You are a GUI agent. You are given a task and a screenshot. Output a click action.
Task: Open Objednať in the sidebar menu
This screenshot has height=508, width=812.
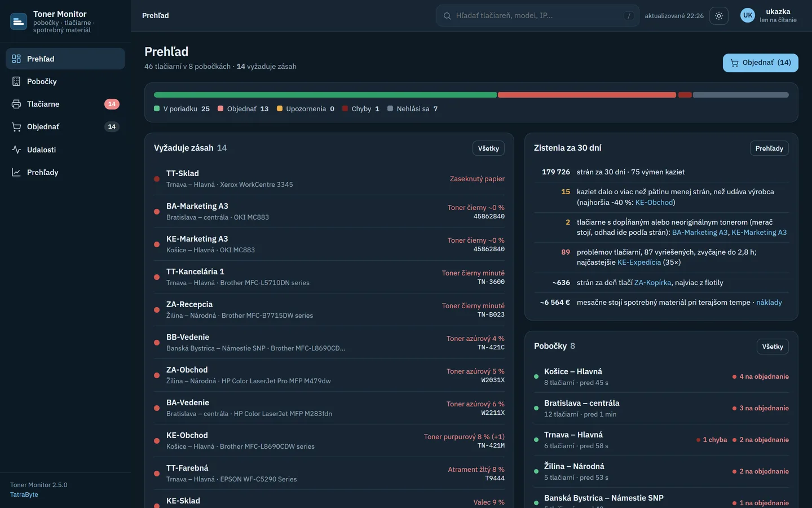tap(65, 127)
